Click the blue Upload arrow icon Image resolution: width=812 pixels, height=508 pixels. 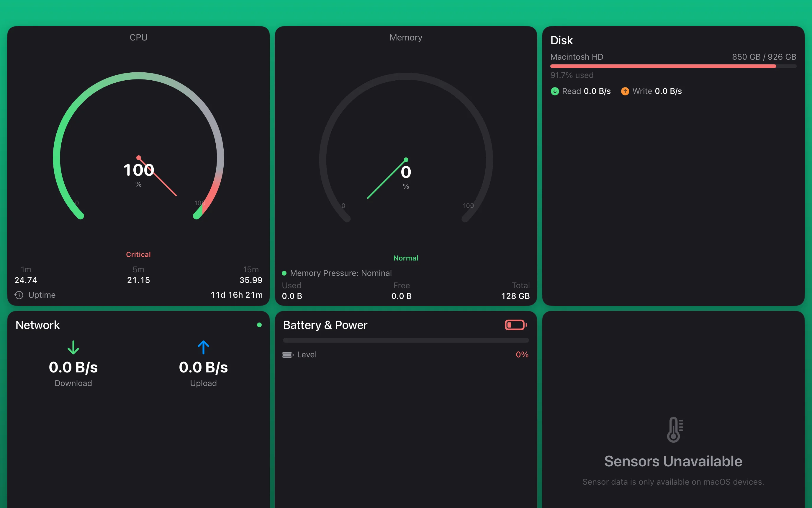[x=203, y=347]
